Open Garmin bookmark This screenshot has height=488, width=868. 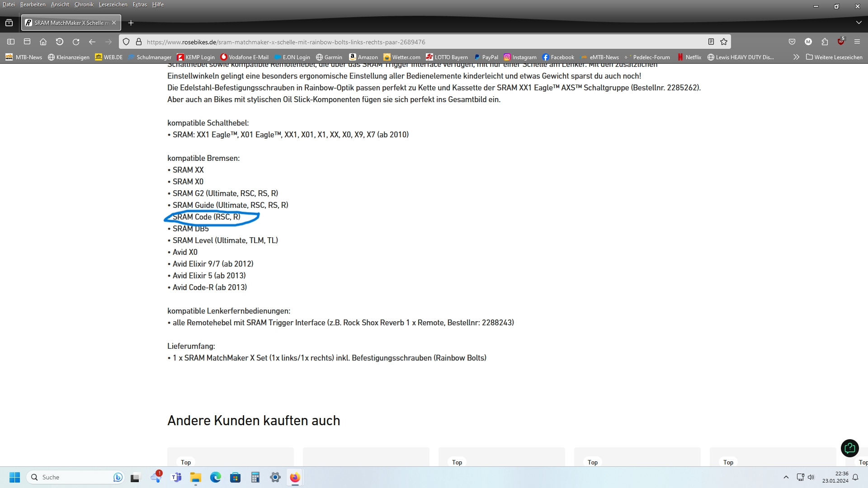329,57
